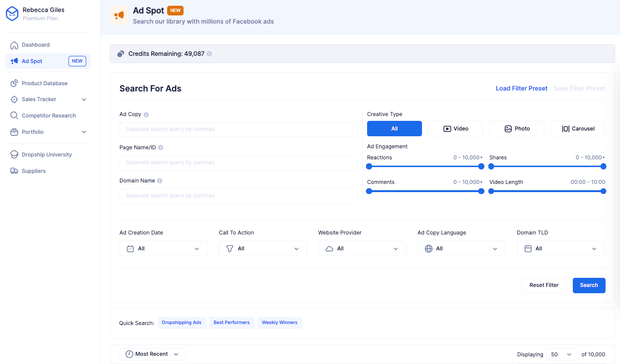Click the Load Filter Preset link
Viewport: 620px width, 364px height.
coord(521,89)
